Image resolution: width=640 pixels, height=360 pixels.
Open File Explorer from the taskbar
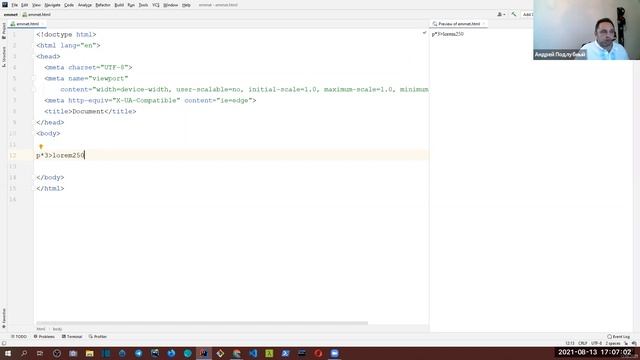pos(89,353)
